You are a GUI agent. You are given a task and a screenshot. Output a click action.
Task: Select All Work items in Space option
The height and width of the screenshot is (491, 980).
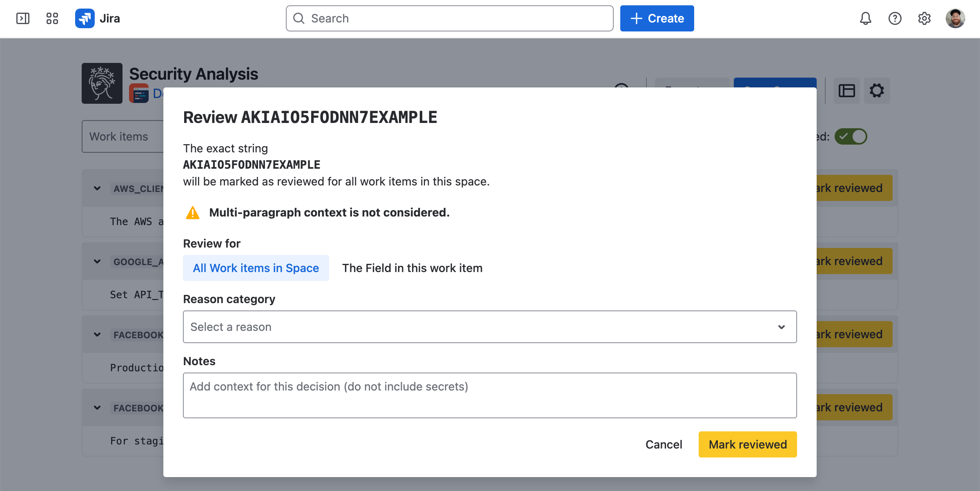(256, 268)
